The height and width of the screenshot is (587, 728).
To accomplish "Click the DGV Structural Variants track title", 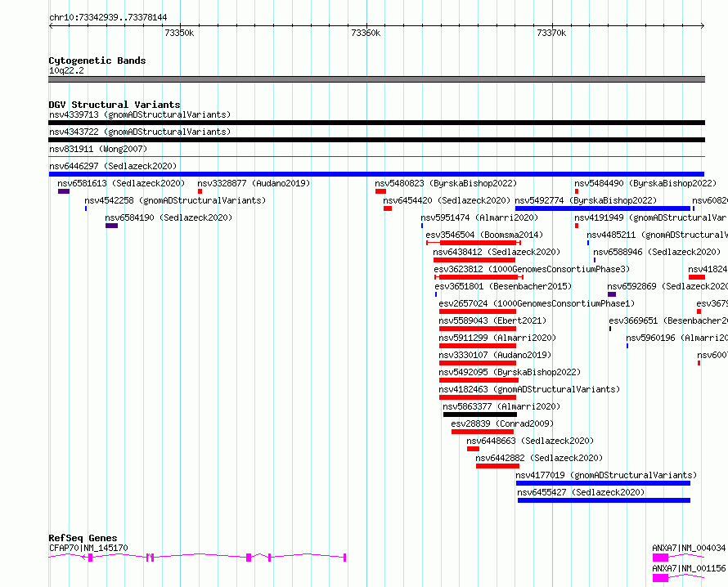I will (x=115, y=105).
